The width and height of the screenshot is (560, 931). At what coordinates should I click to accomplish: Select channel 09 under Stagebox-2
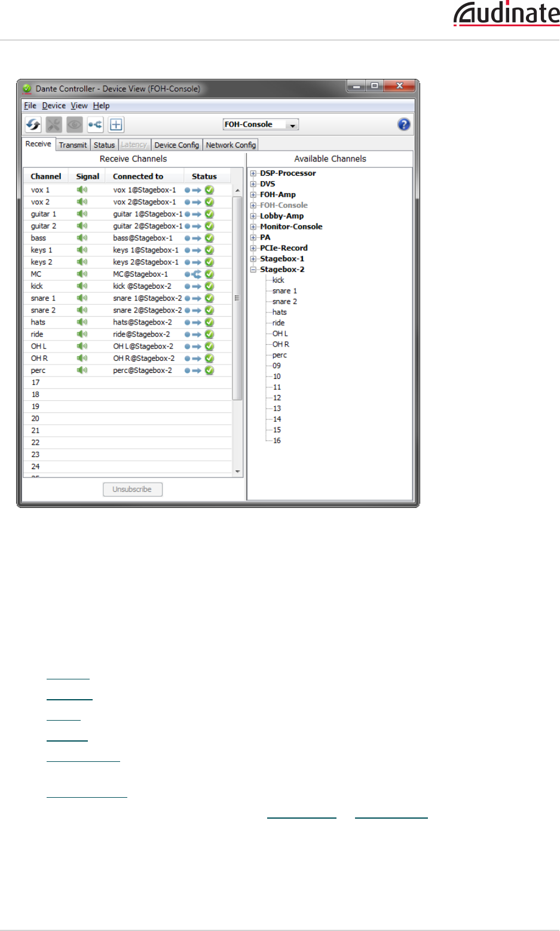click(277, 366)
